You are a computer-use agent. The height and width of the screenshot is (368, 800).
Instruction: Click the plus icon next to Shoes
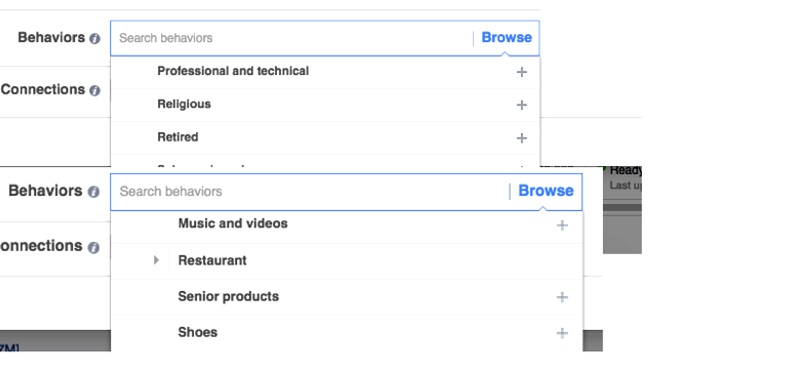pos(562,333)
